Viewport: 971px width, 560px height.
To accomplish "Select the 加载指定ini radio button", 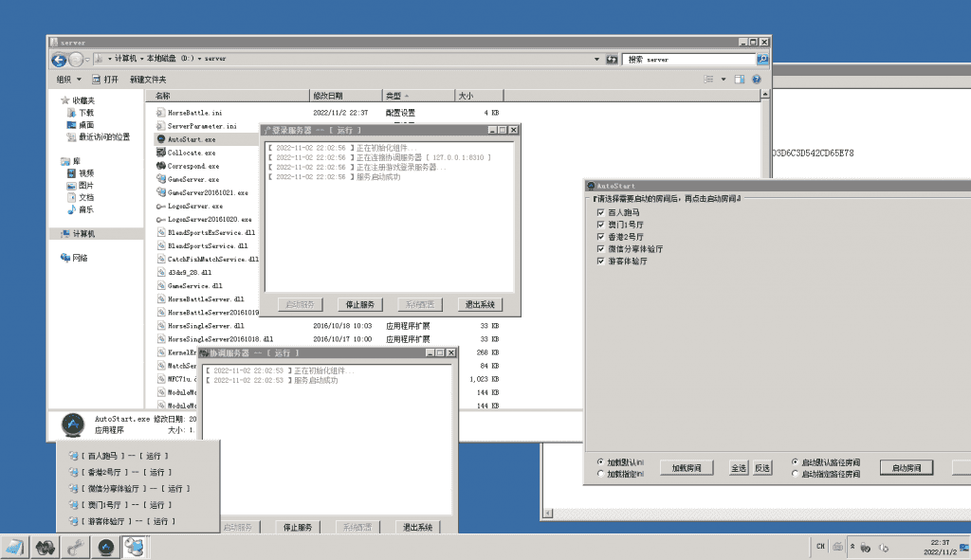I will (x=600, y=474).
